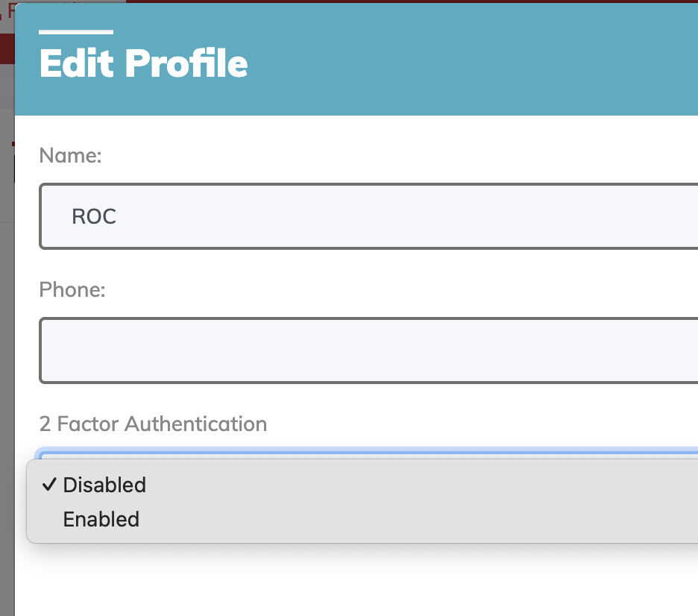Click the Phone label
698x616 pixels.
tap(72, 289)
